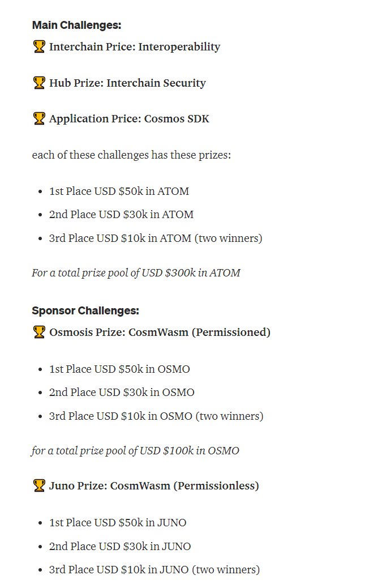The width and height of the screenshot is (382, 588).
Task: Click the 2nd Place $30k in JUNO item
Action: pos(120,547)
